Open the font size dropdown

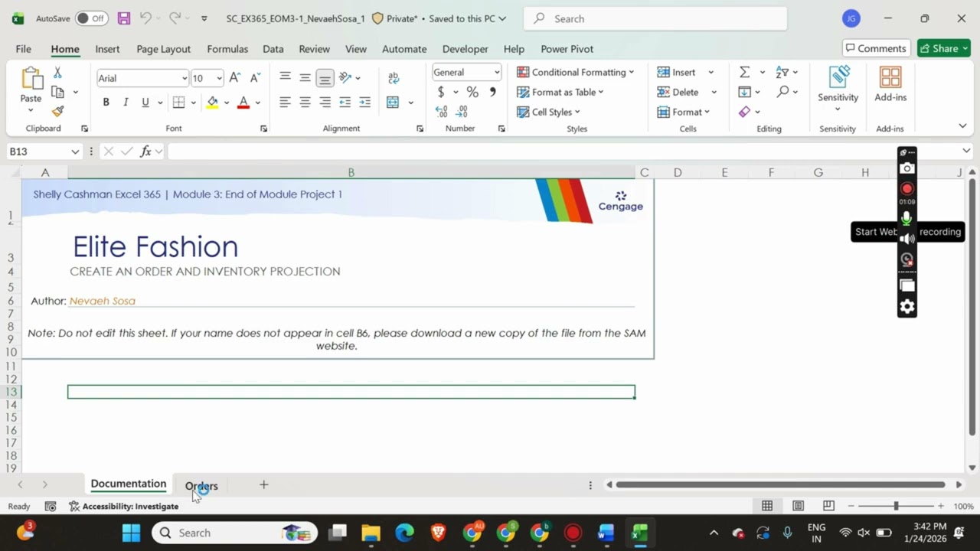tap(219, 78)
